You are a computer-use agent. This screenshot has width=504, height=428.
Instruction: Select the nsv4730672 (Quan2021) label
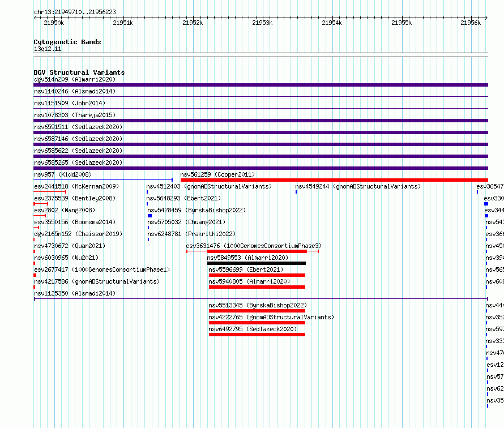[70, 246]
